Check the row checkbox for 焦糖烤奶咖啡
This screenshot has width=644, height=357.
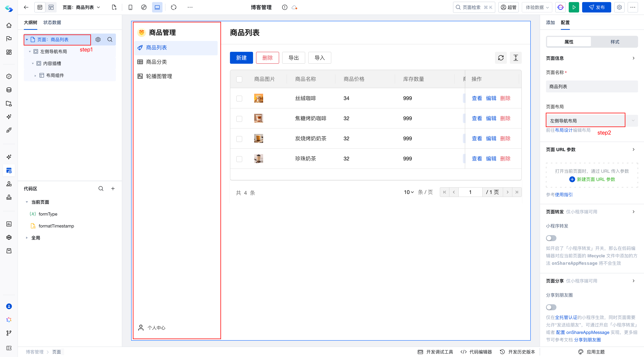[x=239, y=119]
